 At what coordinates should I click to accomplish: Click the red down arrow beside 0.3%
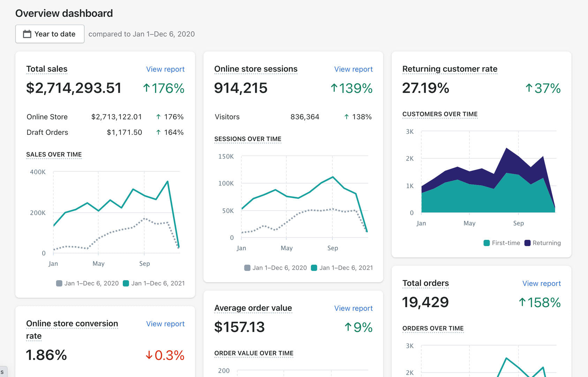pyautogui.click(x=149, y=355)
